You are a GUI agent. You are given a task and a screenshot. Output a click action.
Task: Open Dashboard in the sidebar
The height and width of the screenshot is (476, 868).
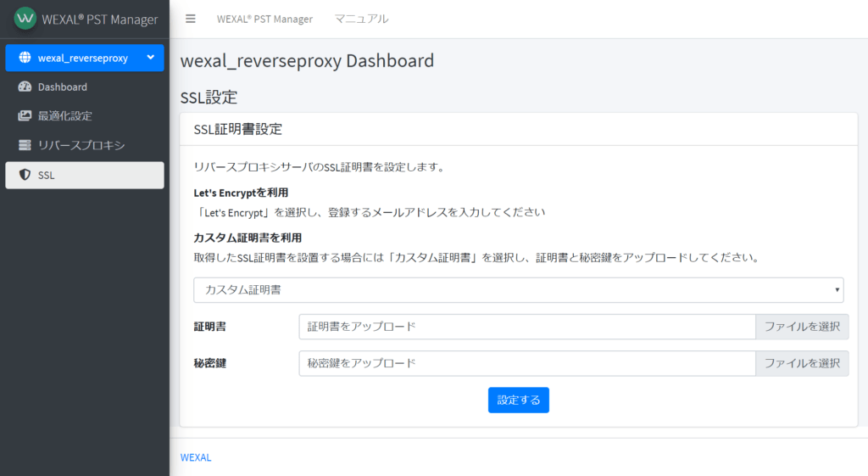coord(85,87)
